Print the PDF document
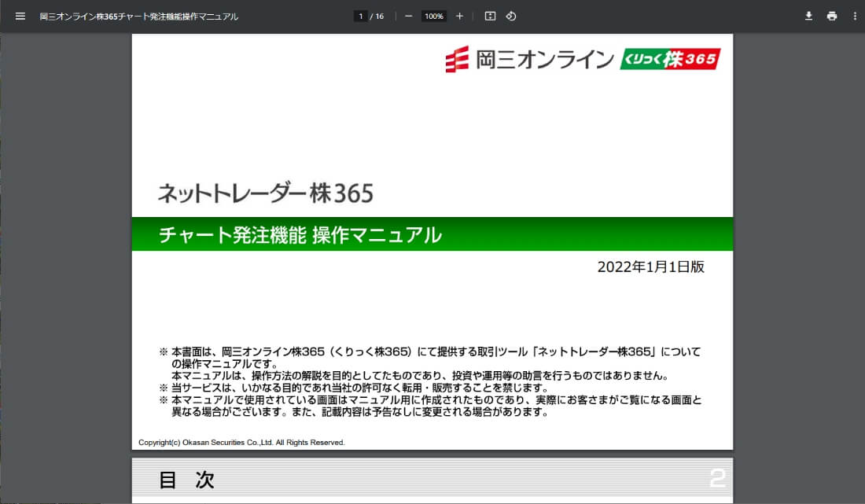This screenshot has height=504, width=865. coord(832,17)
